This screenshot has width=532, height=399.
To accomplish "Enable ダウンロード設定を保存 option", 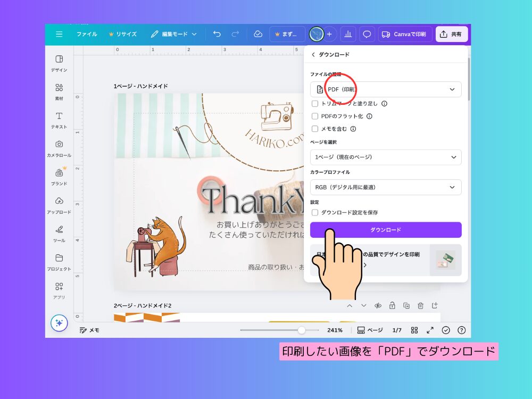I will pyautogui.click(x=315, y=212).
